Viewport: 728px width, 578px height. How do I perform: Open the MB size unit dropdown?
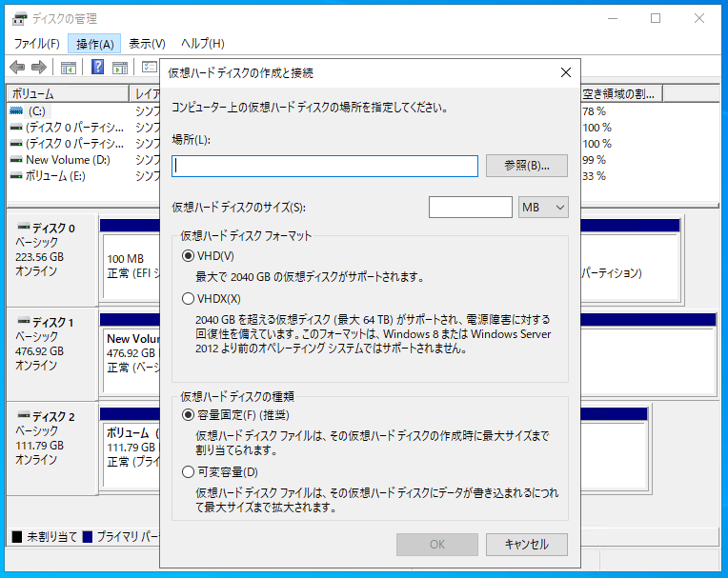click(543, 207)
